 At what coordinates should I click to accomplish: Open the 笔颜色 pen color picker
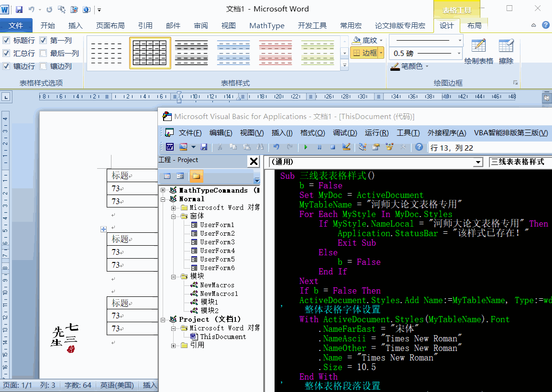(x=409, y=66)
